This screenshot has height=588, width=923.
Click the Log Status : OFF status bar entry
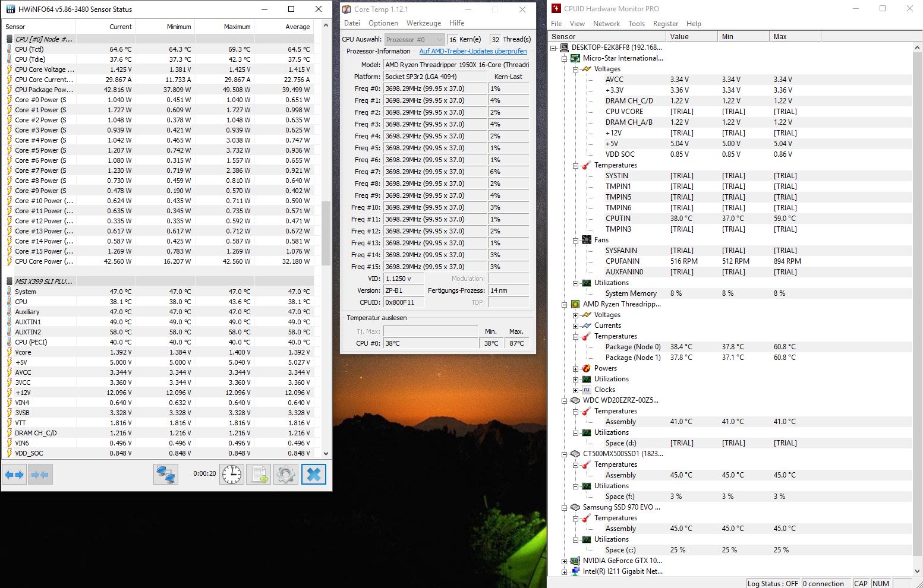tap(773, 583)
